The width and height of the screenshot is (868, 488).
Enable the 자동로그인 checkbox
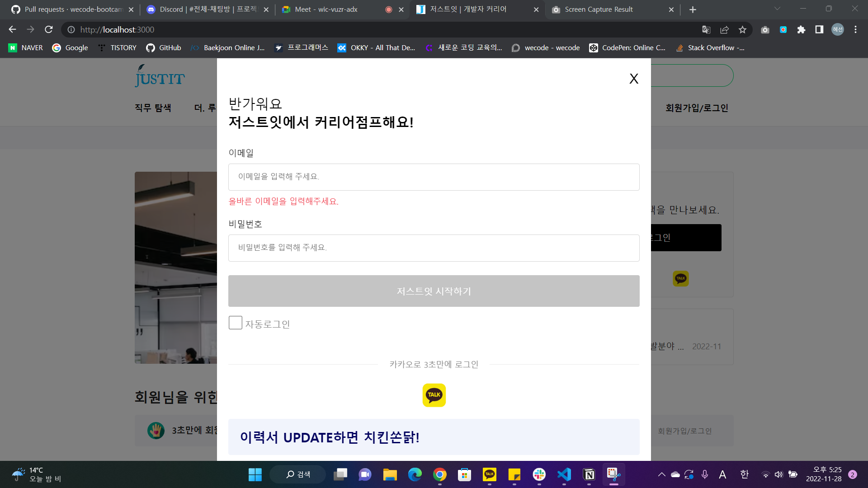click(236, 323)
